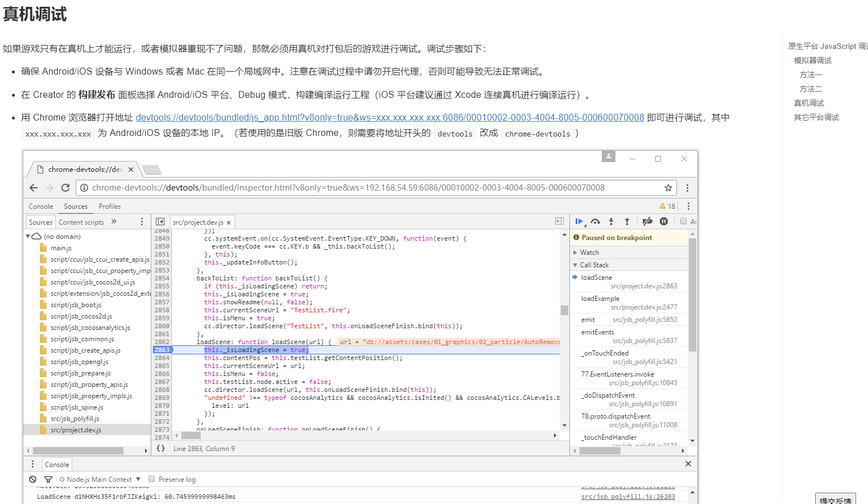
Task: Click the code editor vertical scrollbar thumb
Action: 564,310
